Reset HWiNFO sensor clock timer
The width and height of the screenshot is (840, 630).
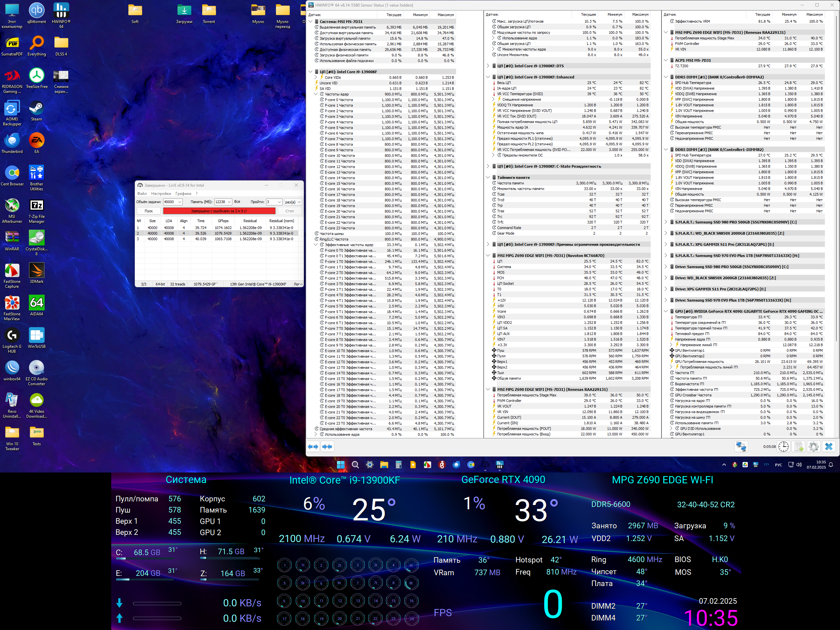[784, 447]
